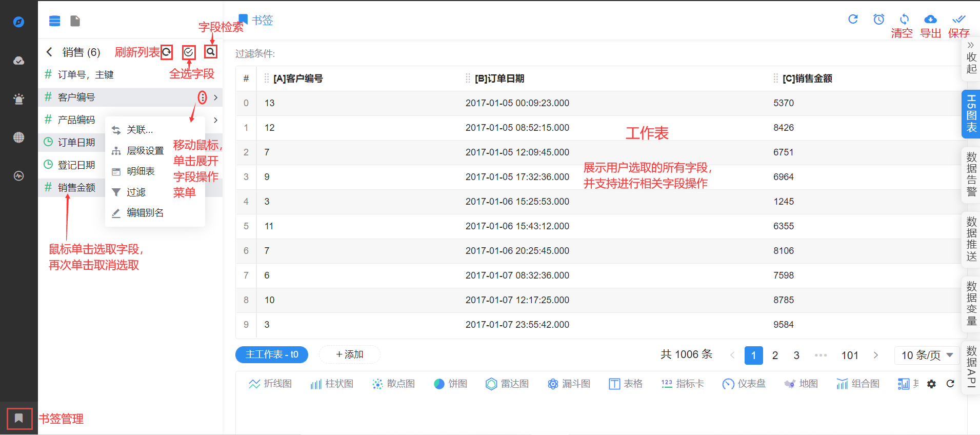Open the 10 条/页 page size dropdown
The height and width of the screenshot is (435, 980).
tap(927, 355)
